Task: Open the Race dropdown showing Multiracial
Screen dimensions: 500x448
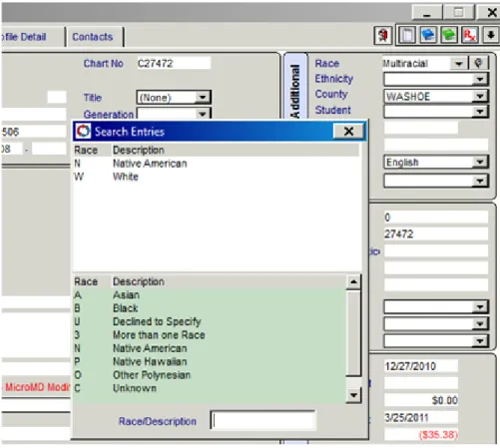Action: tap(459, 63)
